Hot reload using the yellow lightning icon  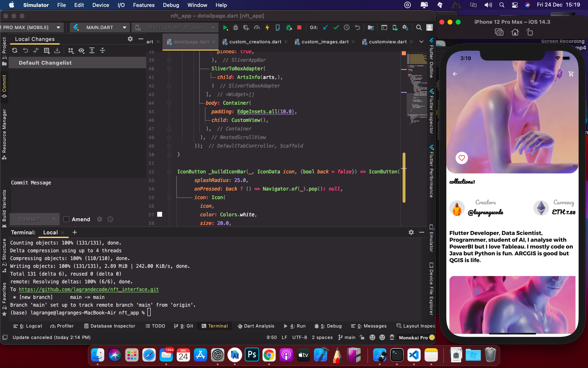[x=268, y=27]
